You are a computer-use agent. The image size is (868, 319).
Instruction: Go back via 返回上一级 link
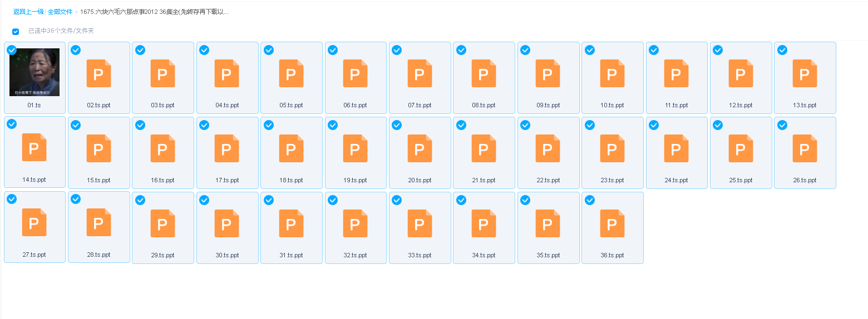28,12
